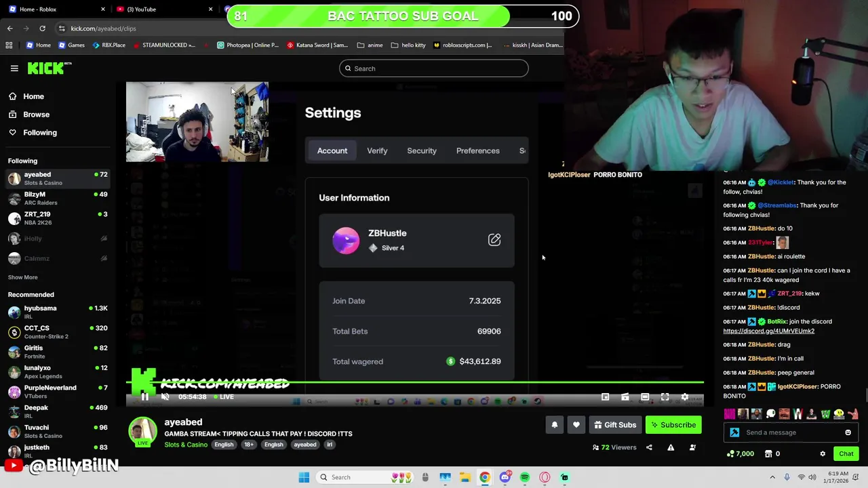Expand the Show more following list
Screen dimensions: 868x488
(23, 277)
